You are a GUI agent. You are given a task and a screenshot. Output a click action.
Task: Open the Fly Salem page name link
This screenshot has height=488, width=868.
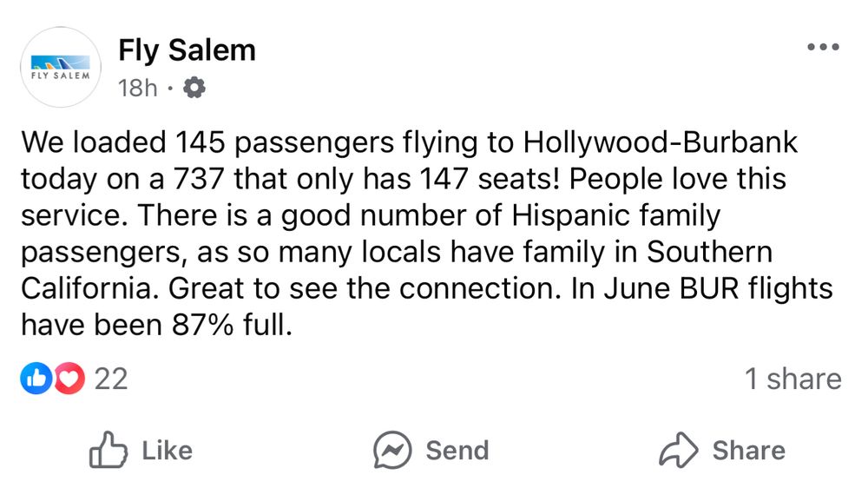(x=187, y=50)
